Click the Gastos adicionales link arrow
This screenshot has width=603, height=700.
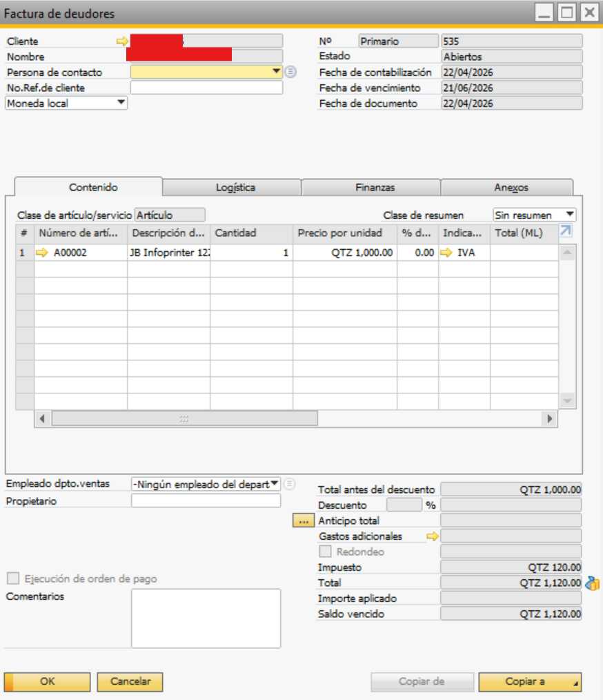433,536
